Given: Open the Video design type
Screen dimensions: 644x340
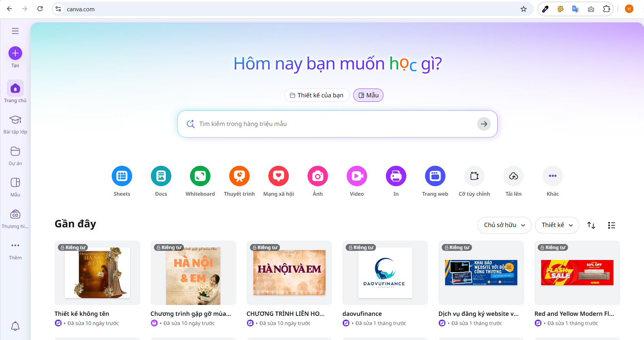Looking at the screenshot, I should tap(357, 176).
